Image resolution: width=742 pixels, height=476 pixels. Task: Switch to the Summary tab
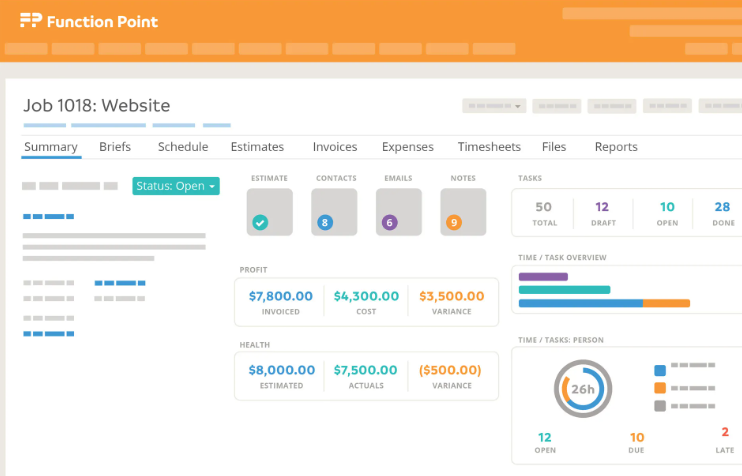point(51,147)
